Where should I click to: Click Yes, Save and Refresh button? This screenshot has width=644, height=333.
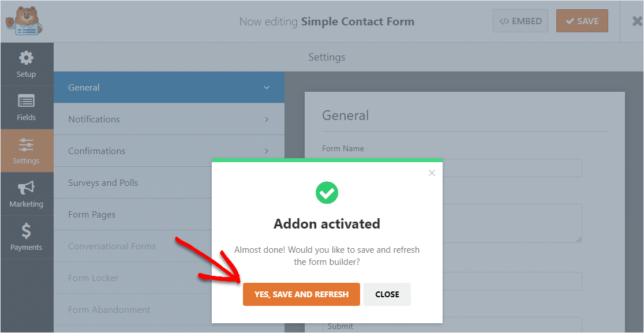(x=301, y=294)
